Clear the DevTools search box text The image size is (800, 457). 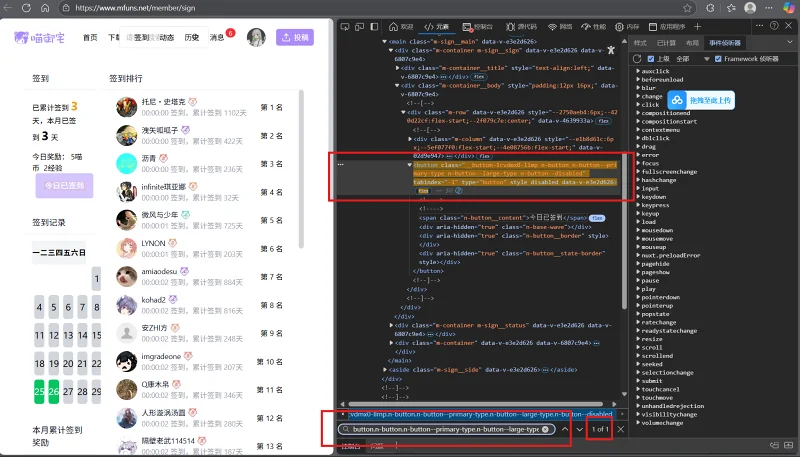(545, 429)
